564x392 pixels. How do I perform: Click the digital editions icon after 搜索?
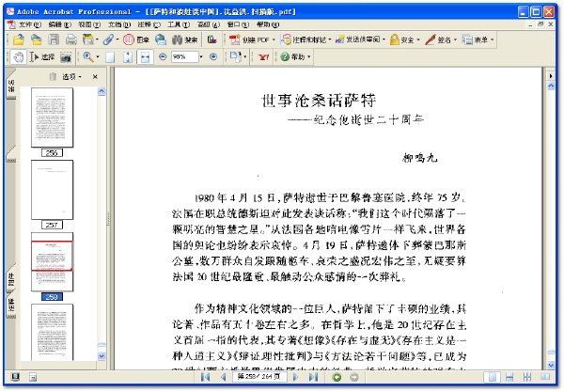[211, 39]
